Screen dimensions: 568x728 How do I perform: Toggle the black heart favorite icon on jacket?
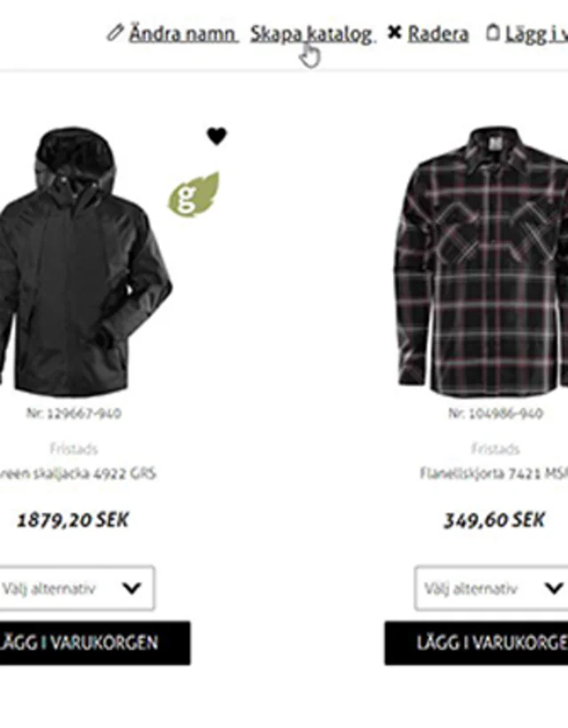coord(217,136)
